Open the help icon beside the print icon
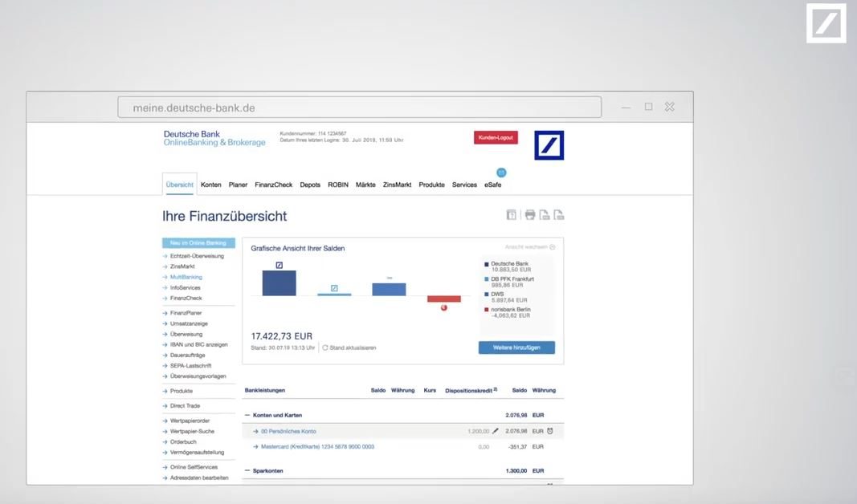The height and width of the screenshot is (504, 857). pyautogui.click(x=511, y=214)
